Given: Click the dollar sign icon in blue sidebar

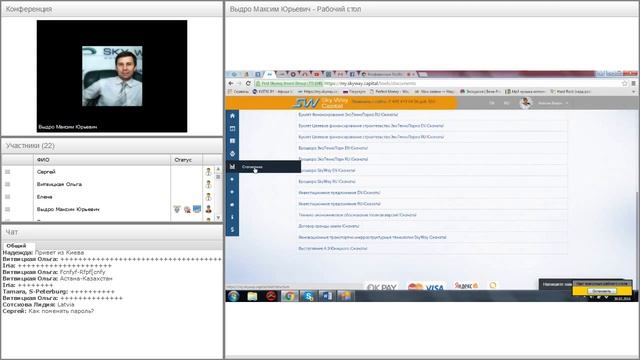Looking at the screenshot, I should [232, 230].
